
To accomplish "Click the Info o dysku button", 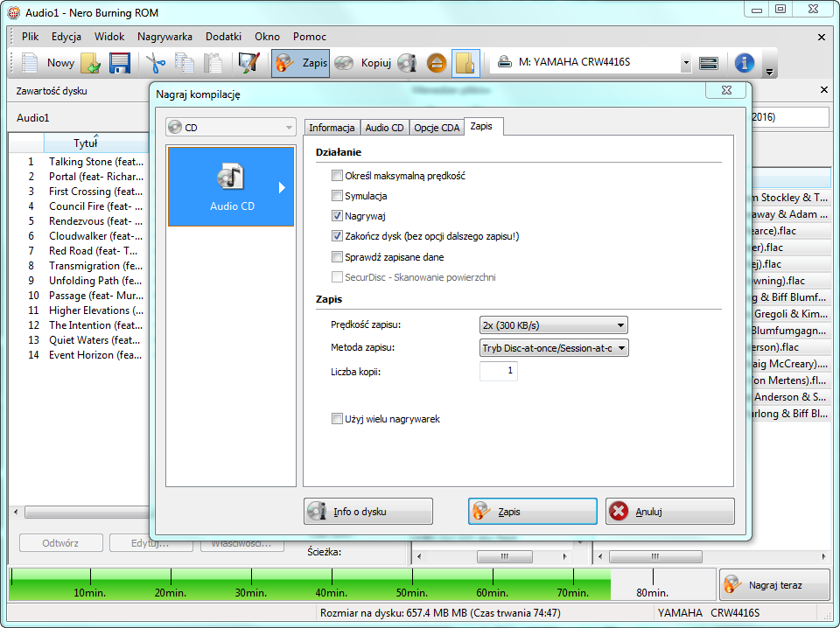I will coord(368,512).
